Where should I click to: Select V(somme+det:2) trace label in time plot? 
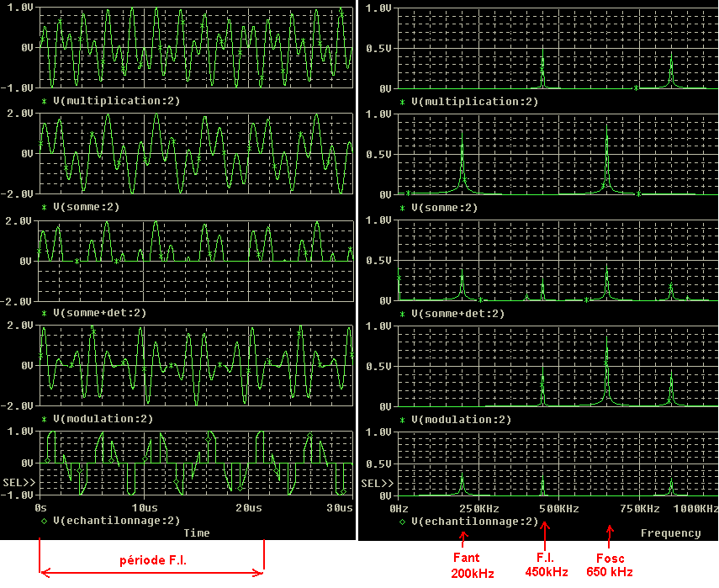coord(99,313)
